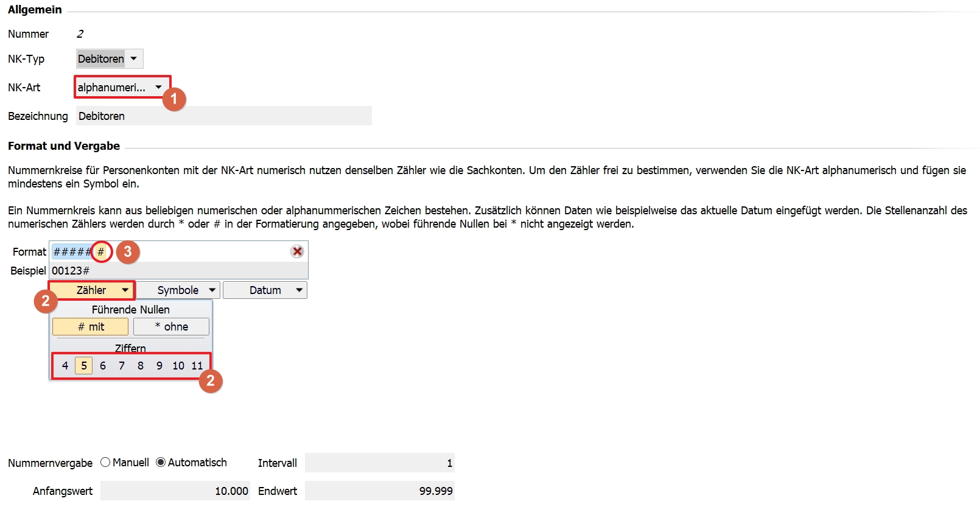Viewport: 980px width, 515px height.
Task: Expand the Datum dropdown button
Action: (x=265, y=290)
